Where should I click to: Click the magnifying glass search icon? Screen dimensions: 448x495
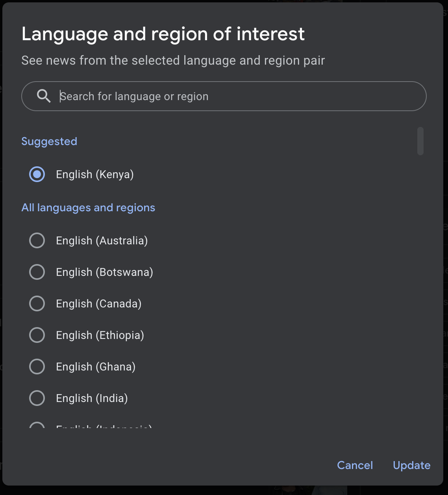(44, 96)
